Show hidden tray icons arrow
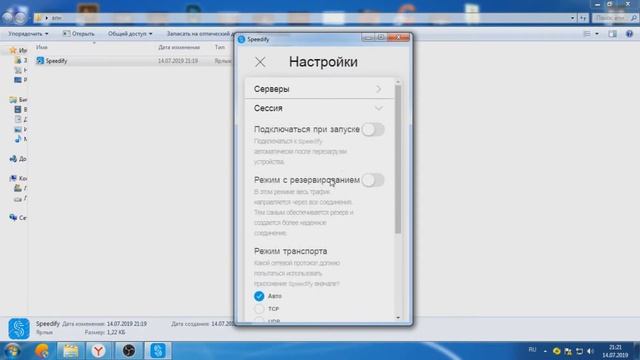 click(545, 351)
